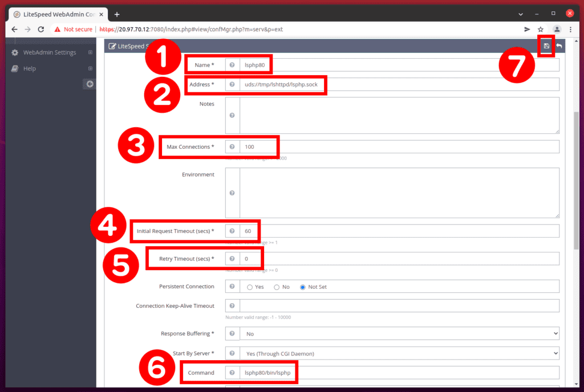This screenshot has width=584, height=392.
Task: Click browser forward arrow
Action: coord(27,29)
